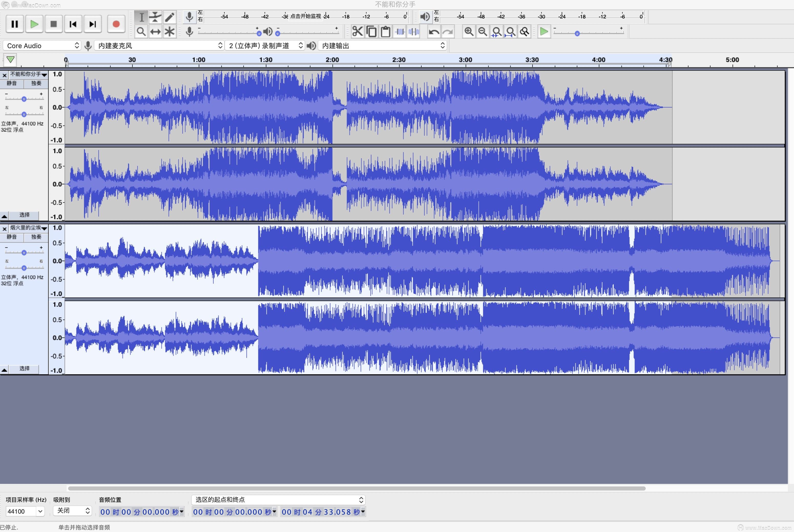Click the Zoom Out icon
Viewport: 794px width, 532px height.
pos(482,31)
